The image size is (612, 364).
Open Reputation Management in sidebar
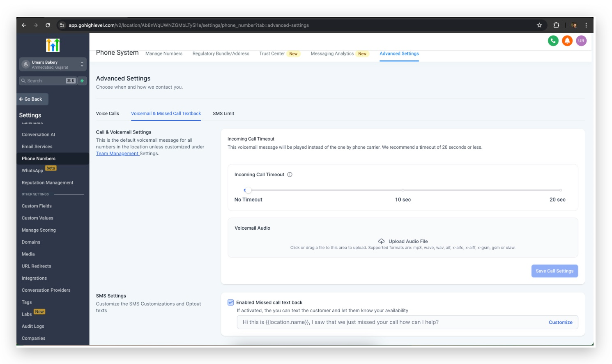pos(48,183)
